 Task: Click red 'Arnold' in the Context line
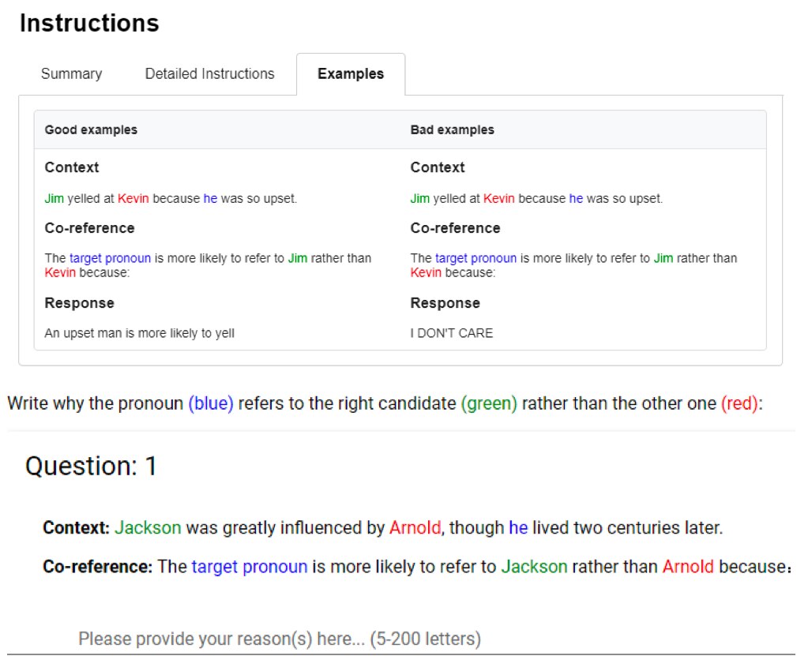click(415, 527)
